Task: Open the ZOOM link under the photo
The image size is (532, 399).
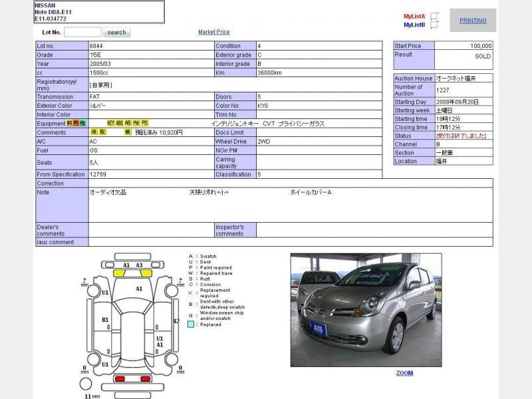Action: [405, 373]
